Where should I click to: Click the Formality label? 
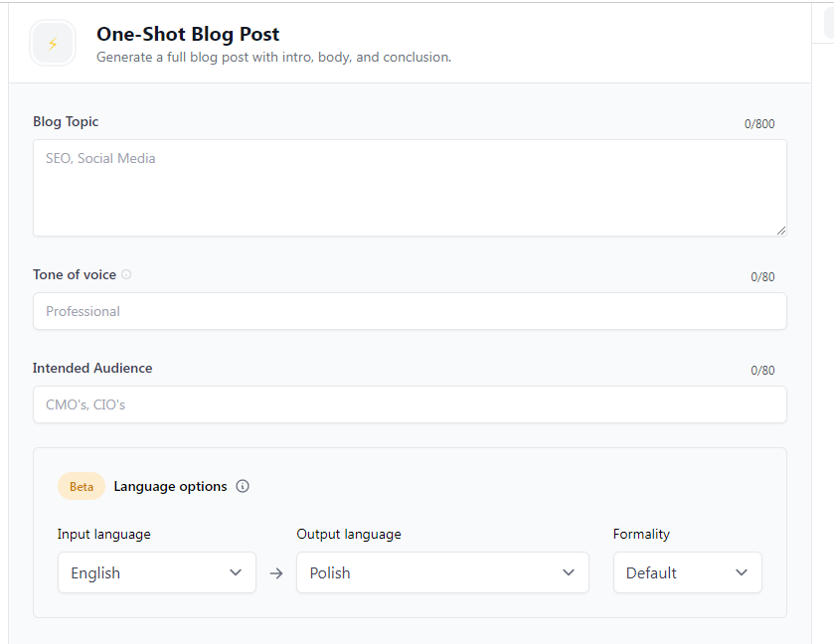pos(641,534)
